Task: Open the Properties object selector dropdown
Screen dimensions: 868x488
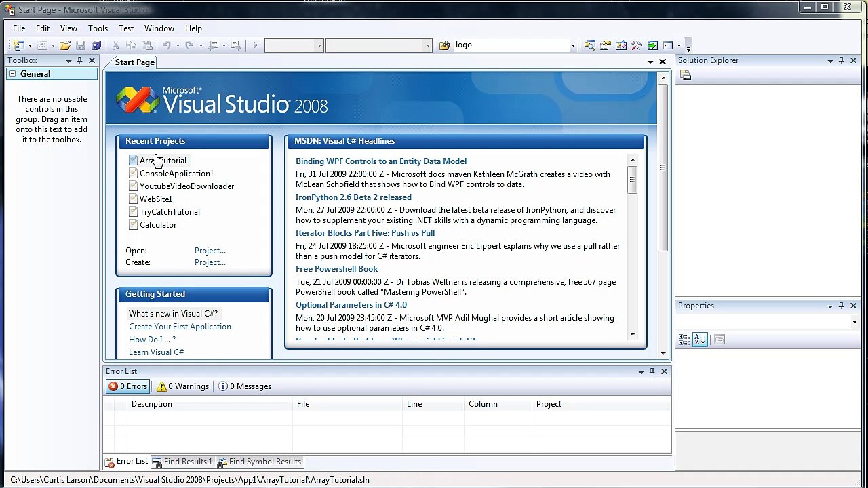Action: coord(854,323)
